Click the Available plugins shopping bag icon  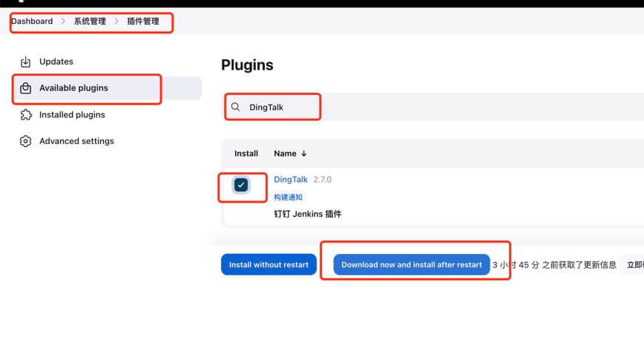[26, 88]
